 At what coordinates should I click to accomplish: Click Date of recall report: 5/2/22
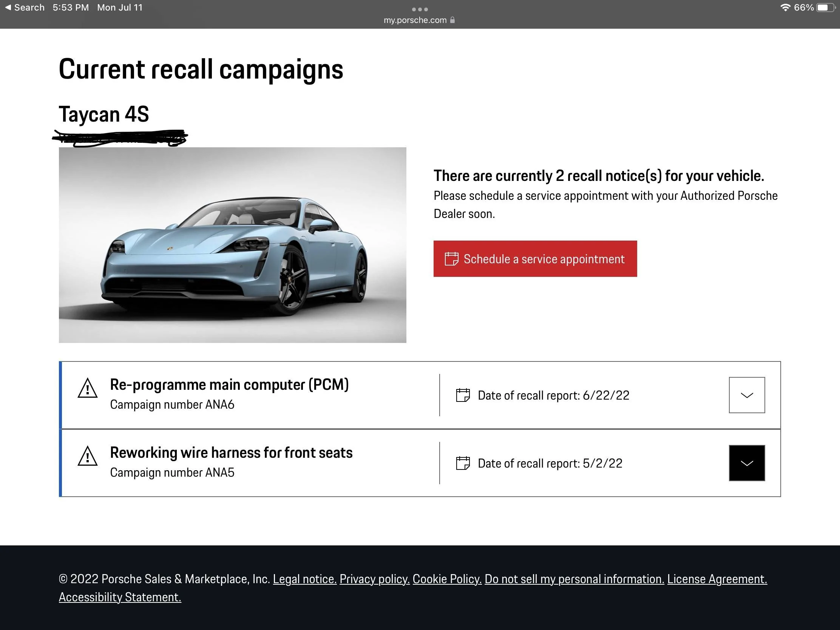550,463
